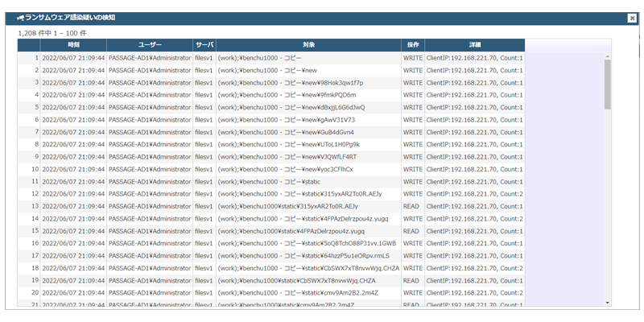The width and height of the screenshot is (644, 322).
Task: Select the row 11 target ending in コピー¥static
Action: click(269, 182)
